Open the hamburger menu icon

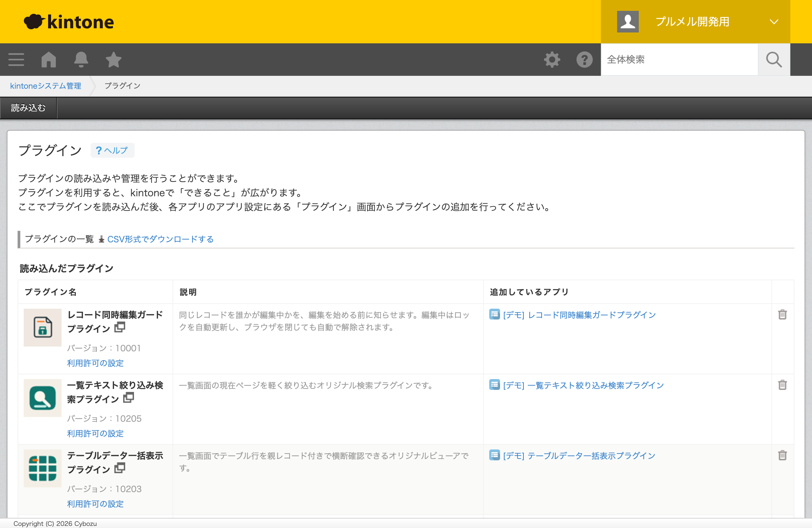point(16,59)
